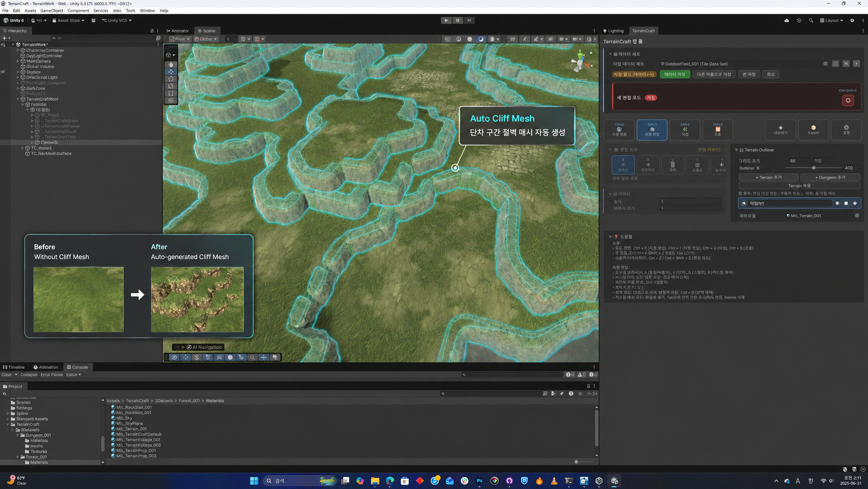Select the Ctrl+1 terrain edit mode
This screenshot has width=868, height=489.
point(652,129)
